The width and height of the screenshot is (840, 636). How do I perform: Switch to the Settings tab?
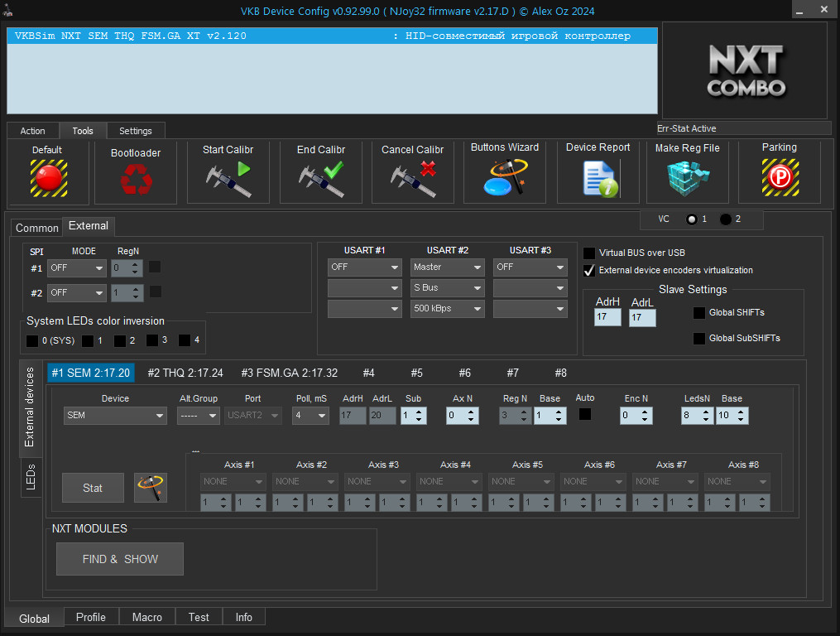tap(136, 131)
